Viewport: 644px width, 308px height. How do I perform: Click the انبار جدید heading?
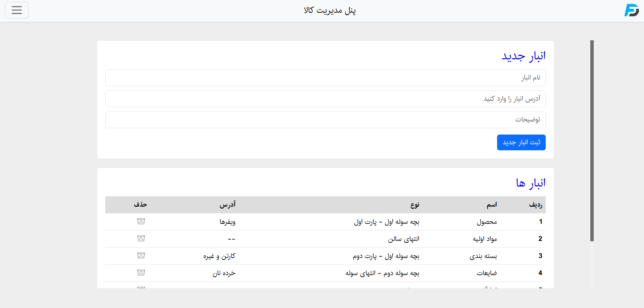523,56
